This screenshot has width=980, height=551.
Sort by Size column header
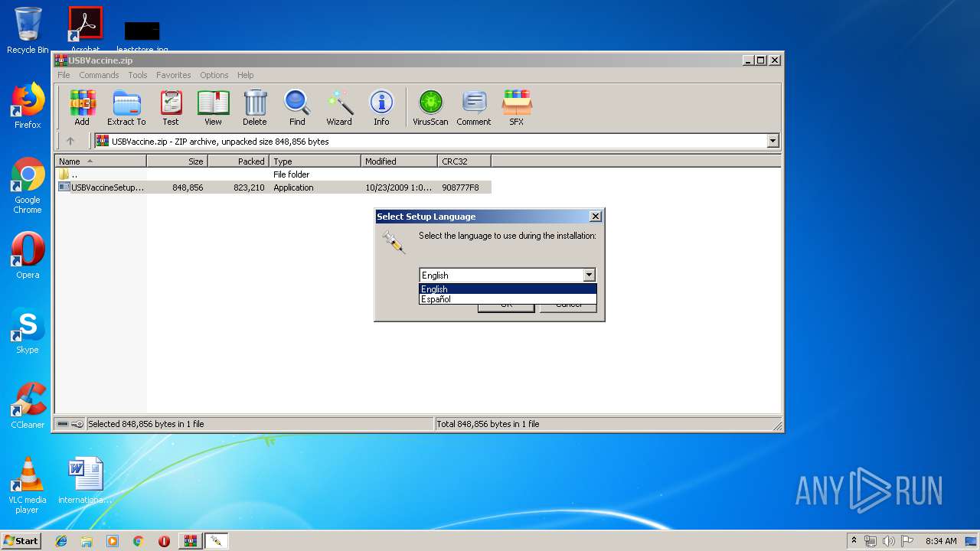click(177, 161)
